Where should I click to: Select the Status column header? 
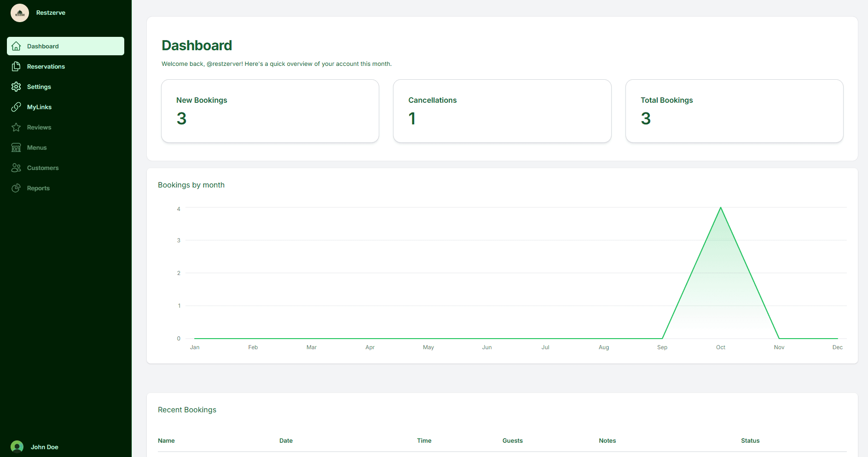[x=750, y=440]
